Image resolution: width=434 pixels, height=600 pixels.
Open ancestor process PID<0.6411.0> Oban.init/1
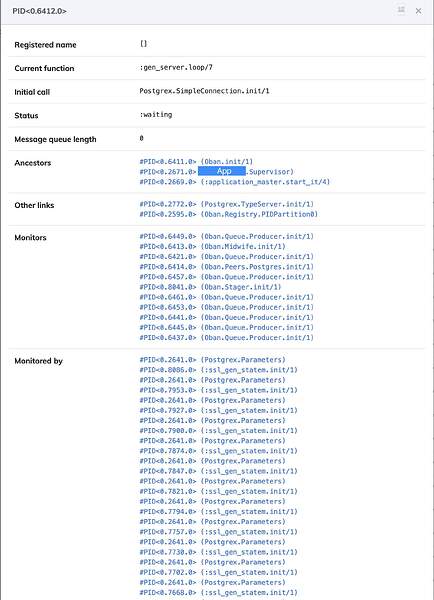[196, 161]
